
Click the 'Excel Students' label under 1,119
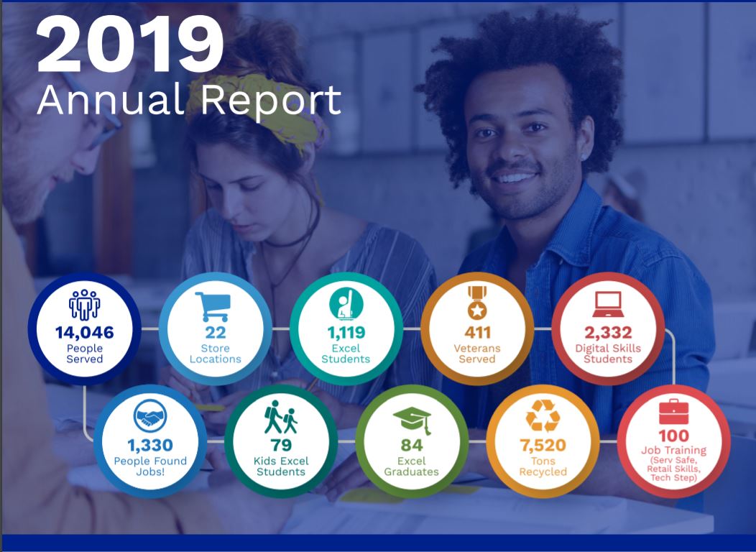point(346,354)
